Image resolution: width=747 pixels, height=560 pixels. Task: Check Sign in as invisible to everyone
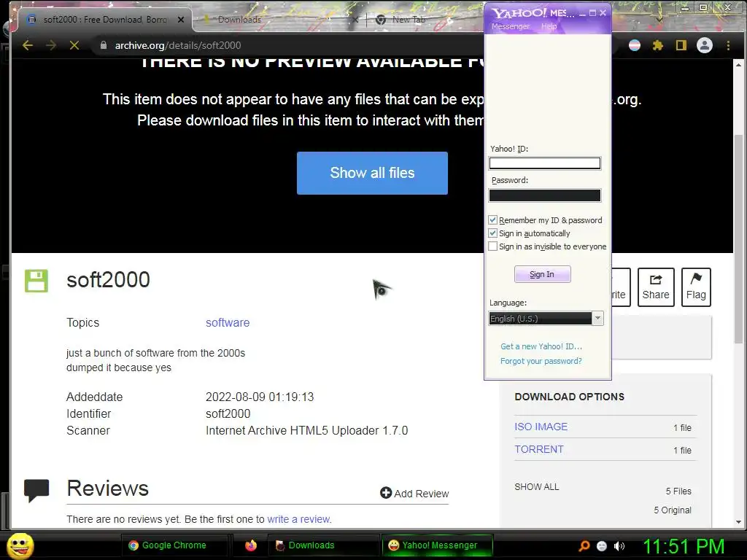[x=492, y=246]
